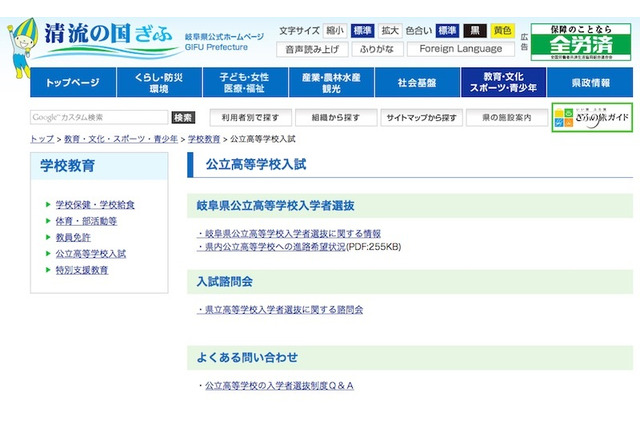640x426 pixels.
Task: Click the よくある問い合わせ section heading
Action: click(x=247, y=357)
